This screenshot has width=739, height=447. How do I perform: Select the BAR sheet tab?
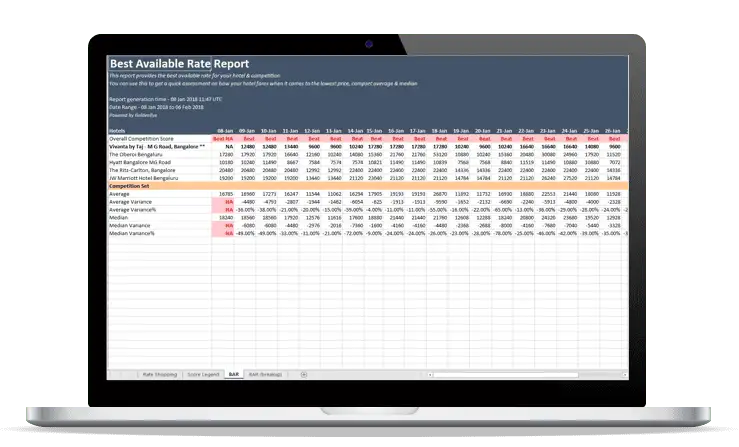pos(234,374)
